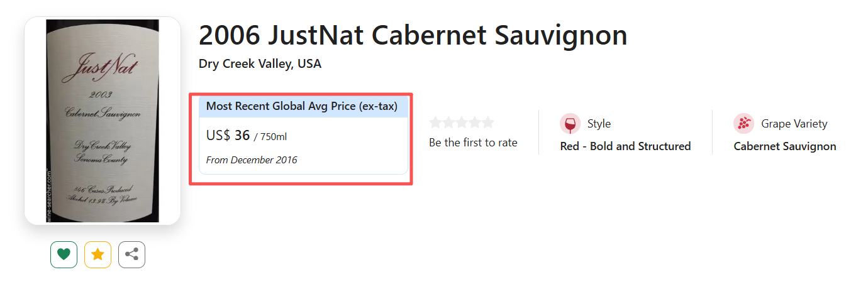Select Cabernet Sauvignon under Grape Variety

click(784, 146)
